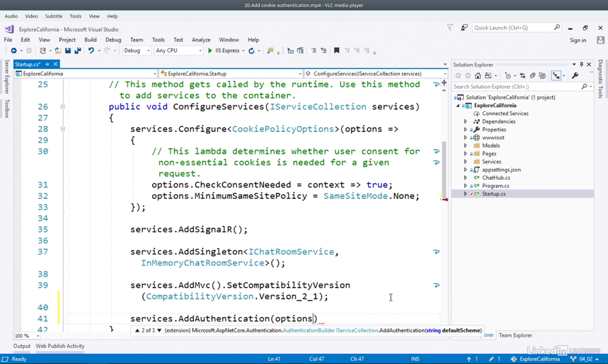The height and width of the screenshot is (364, 608).
Task: Select Connected Services in Solution Explorer
Action: 505,114
